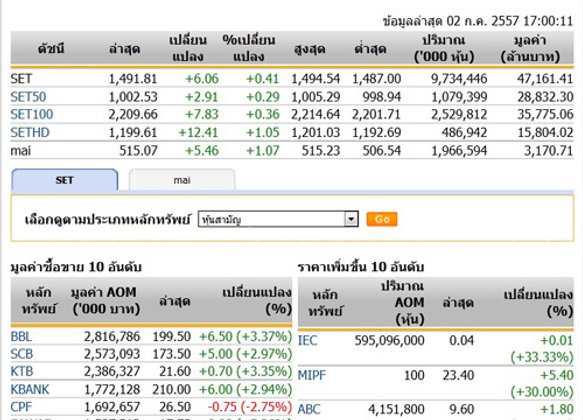Open the BBL stock link
Image resolution: width=583 pixels, height=420 pixels.
click(x=21, y=337)
